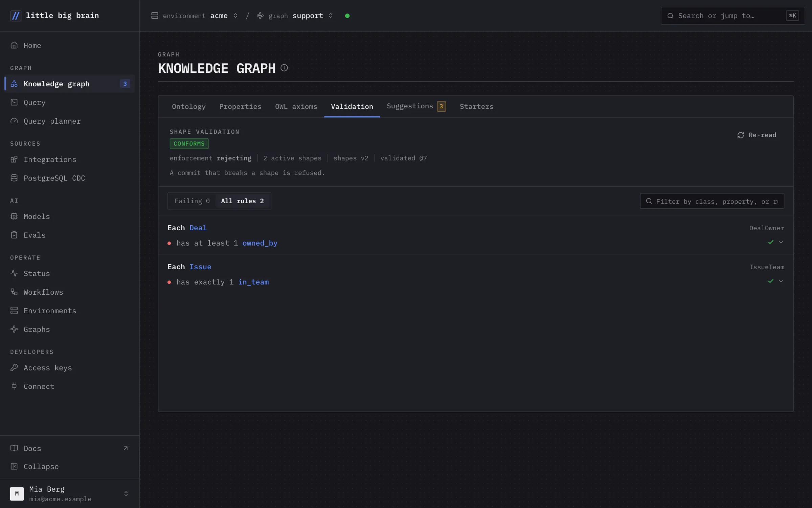The image size is (812, 508).
Task: Click the green graph status dot
Action: [347, 16]
